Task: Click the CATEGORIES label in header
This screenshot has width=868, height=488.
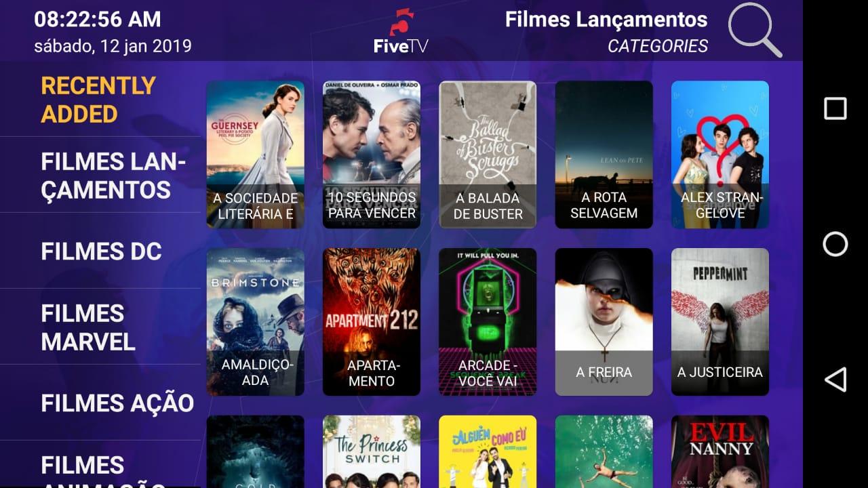Action: pos(658,46)
